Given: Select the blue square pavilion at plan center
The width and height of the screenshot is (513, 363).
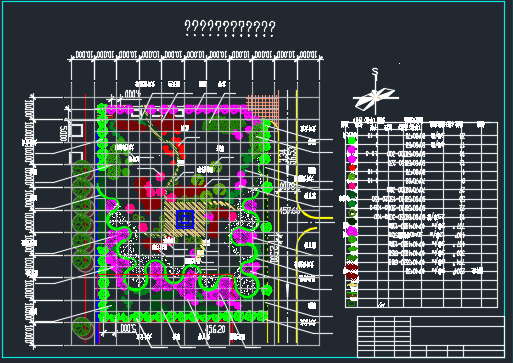Looking at the screenshot, I should tap(185, 219).
